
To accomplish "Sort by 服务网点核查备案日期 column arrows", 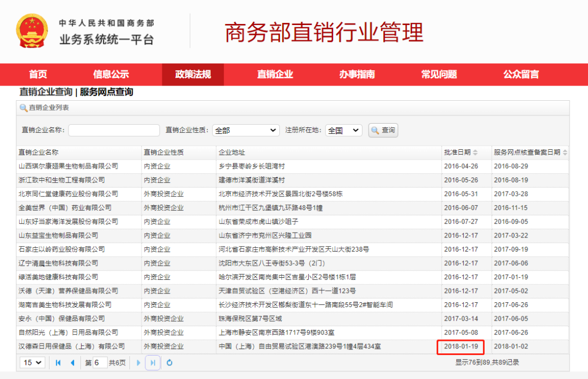I will (x=565, y=152).
